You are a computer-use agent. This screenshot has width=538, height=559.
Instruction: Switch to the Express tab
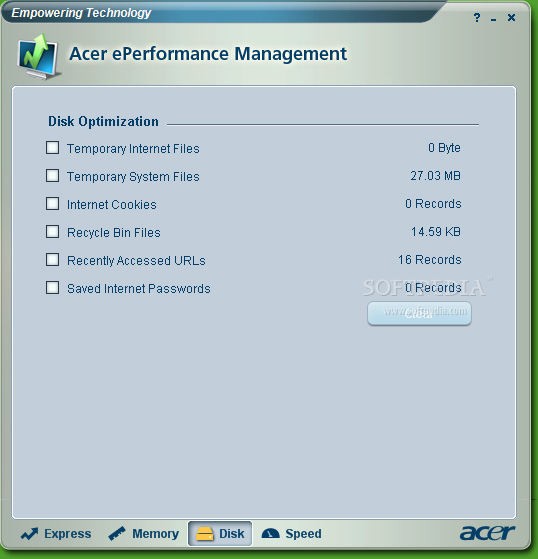point(56,534)
